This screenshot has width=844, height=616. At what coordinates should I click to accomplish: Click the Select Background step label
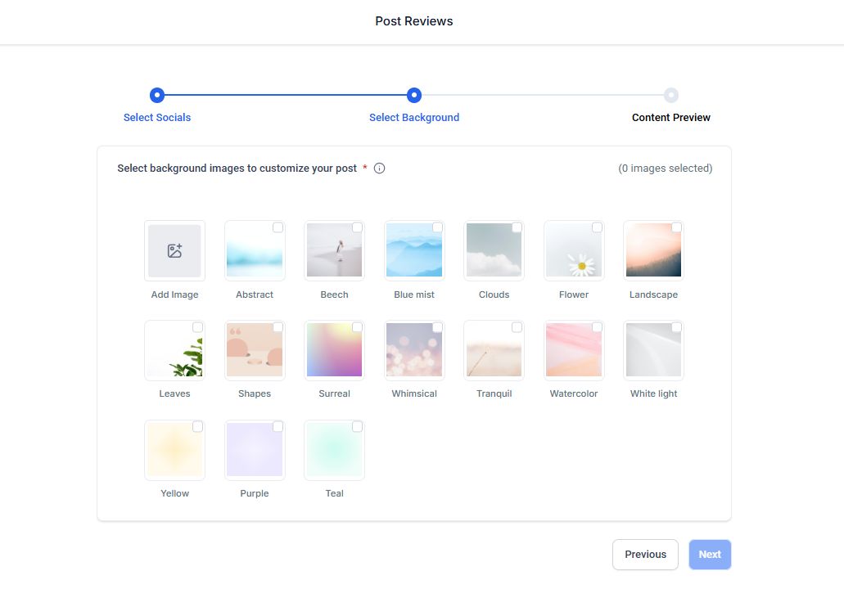point(414,117)
